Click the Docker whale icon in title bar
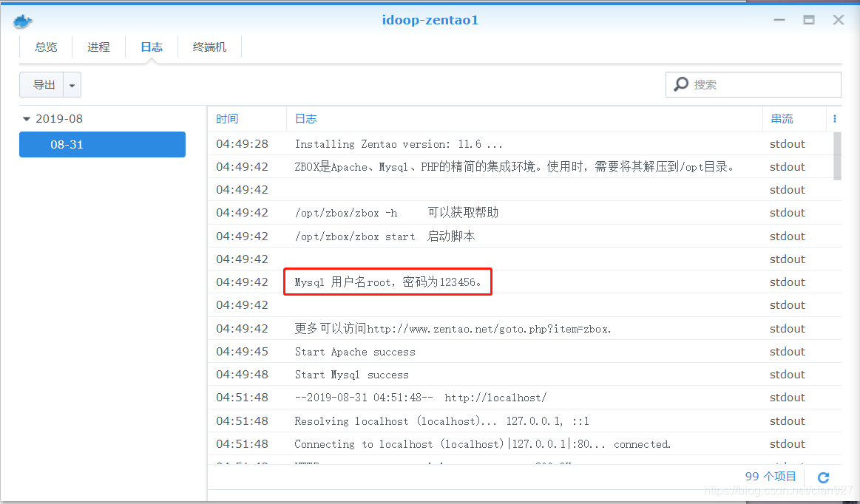Viewport: 860px width, 504px height. pos(22,21)
